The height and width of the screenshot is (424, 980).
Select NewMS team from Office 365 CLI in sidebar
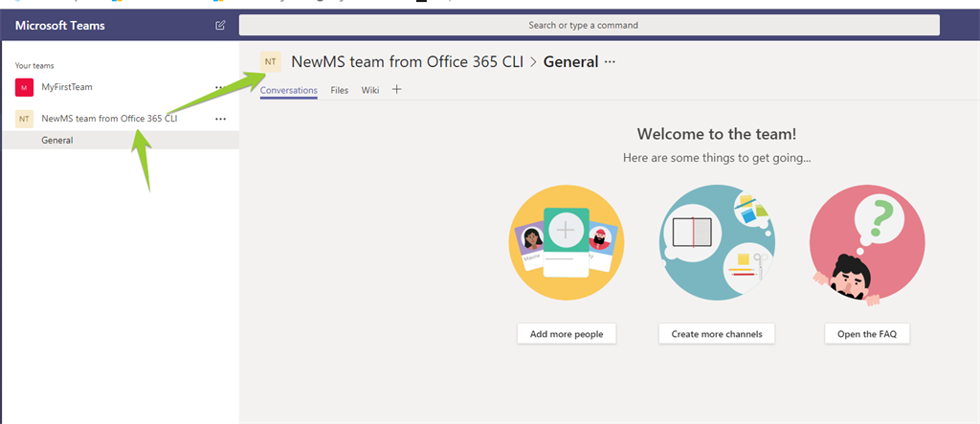(x=109, y=119)
